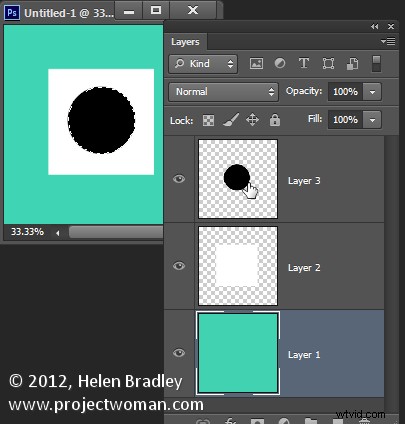Click the Fill 100% value field

click(x=345, y=120)
